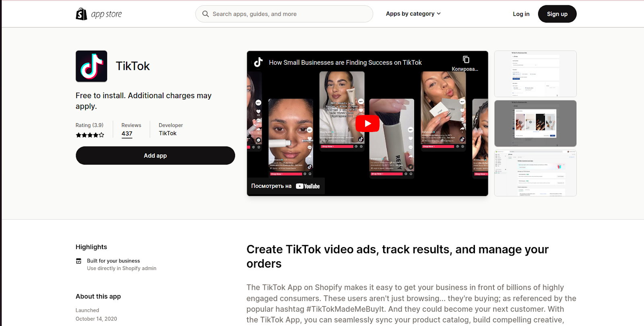This screenshot has height=326, width=644.
Task: Click the TikTok app icon
Action: (91, 66)
